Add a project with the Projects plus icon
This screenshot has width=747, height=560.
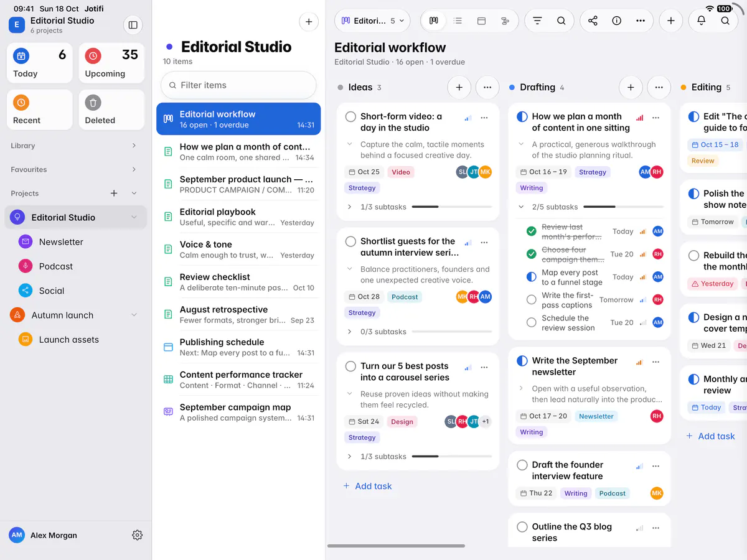[x=114, y=194]
